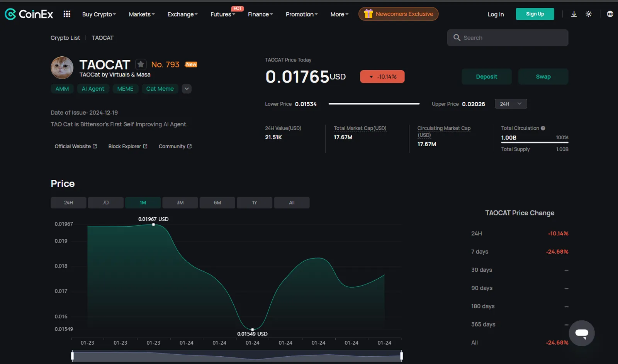Click the total circulation progress bar

(x=535, y=142)
